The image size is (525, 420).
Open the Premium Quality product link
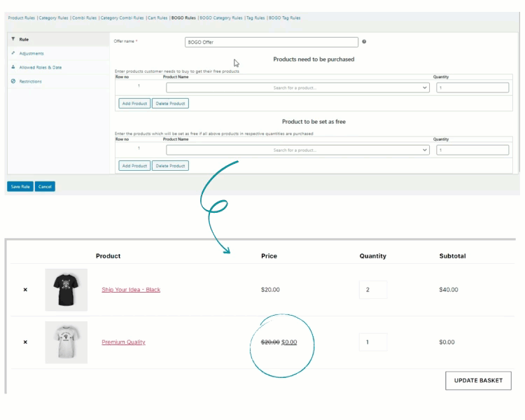coord(123,342)
